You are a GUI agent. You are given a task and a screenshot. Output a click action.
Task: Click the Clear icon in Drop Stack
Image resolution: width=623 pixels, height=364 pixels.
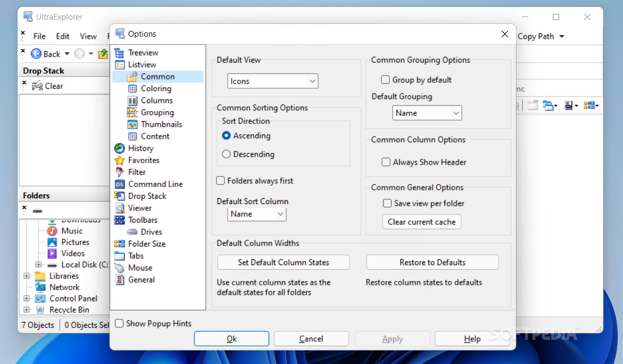point(37,86)
